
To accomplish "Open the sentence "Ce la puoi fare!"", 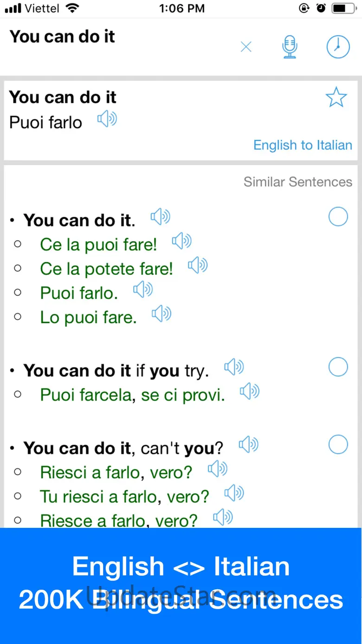I will (98, 245).
